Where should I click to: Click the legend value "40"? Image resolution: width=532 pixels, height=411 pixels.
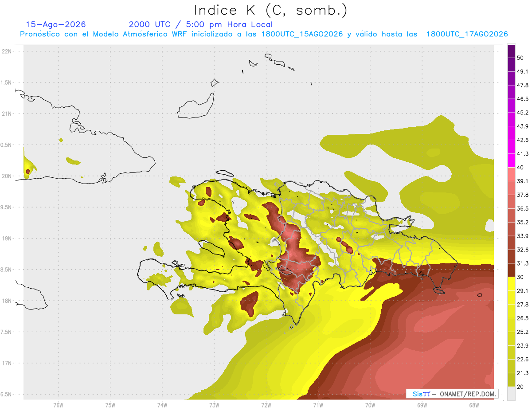tap(520, 168)
